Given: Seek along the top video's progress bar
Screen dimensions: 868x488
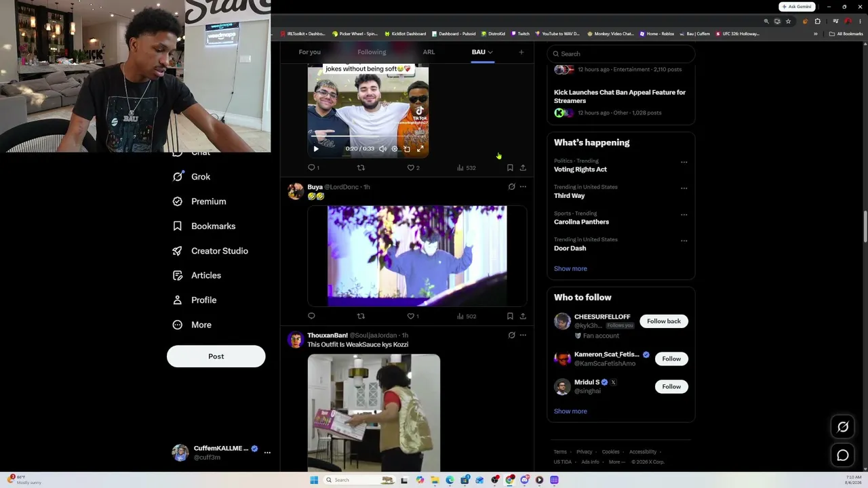Looking at the screenshot, I should [x=368, y=137].
